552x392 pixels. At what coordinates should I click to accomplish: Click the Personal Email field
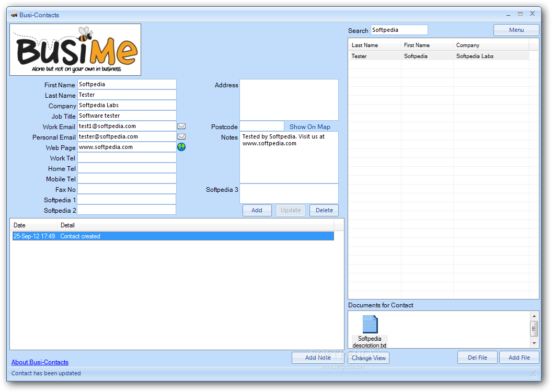(x=126, y=136)
